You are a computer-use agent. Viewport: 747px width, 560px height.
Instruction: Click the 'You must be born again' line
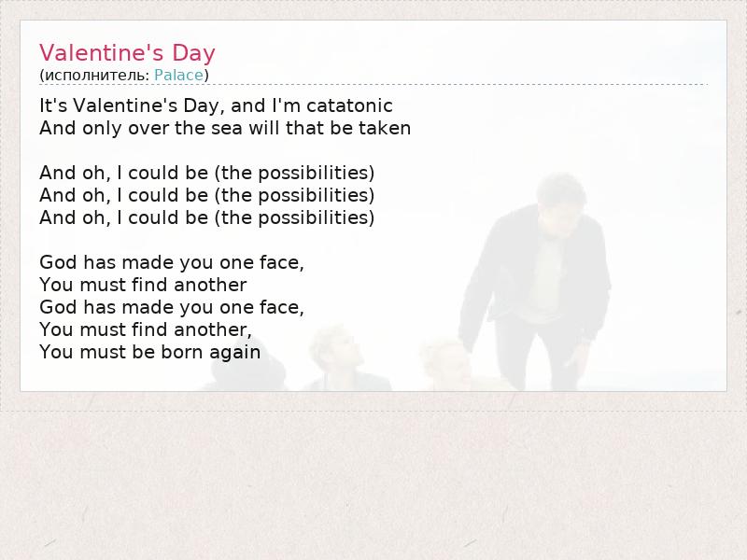149,352
